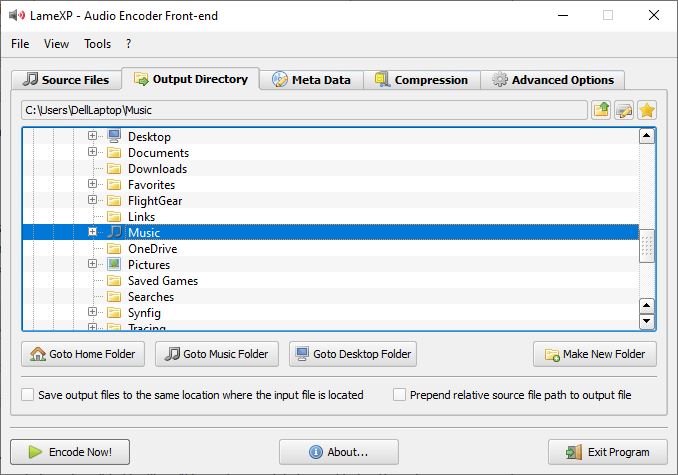Select the OneDrive folder row
Image resolution: width=678 pixels, height=475 pixels.
tap(331, 248)
